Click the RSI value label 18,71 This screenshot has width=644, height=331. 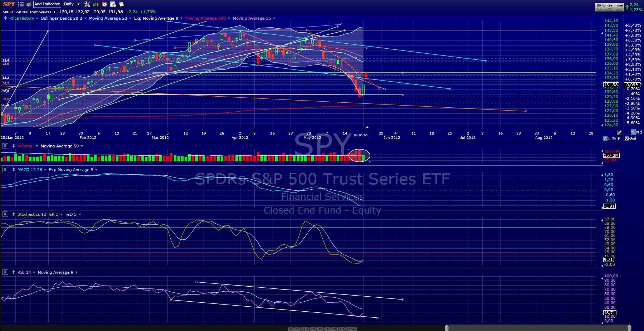pos(610,313)
